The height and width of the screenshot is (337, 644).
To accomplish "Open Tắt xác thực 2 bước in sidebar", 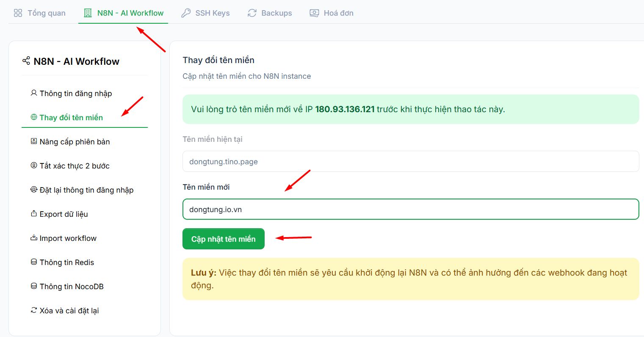I will [x=75, y=166].
